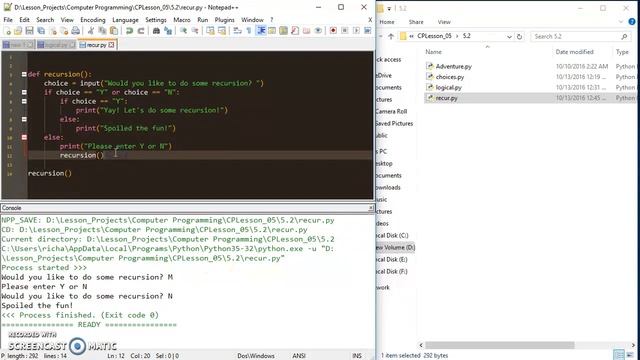Expand the File Explorer ribbon chevron
Screen dimensions: 640x360
tap(621, 22)
